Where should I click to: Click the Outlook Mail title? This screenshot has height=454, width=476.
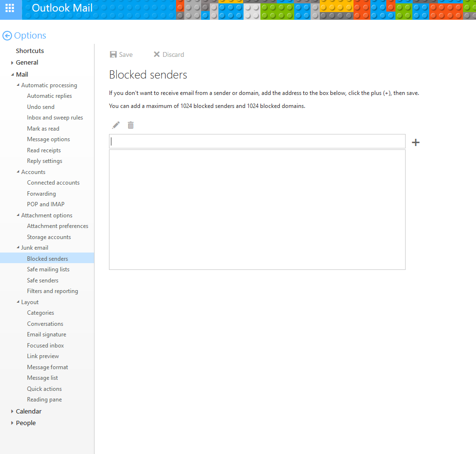pos(62,8)
